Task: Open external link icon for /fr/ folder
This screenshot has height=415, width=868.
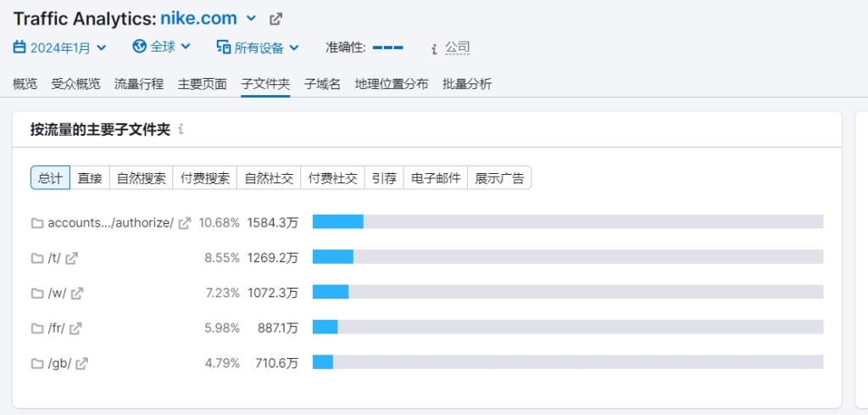Action: click(x=75, y=328)
